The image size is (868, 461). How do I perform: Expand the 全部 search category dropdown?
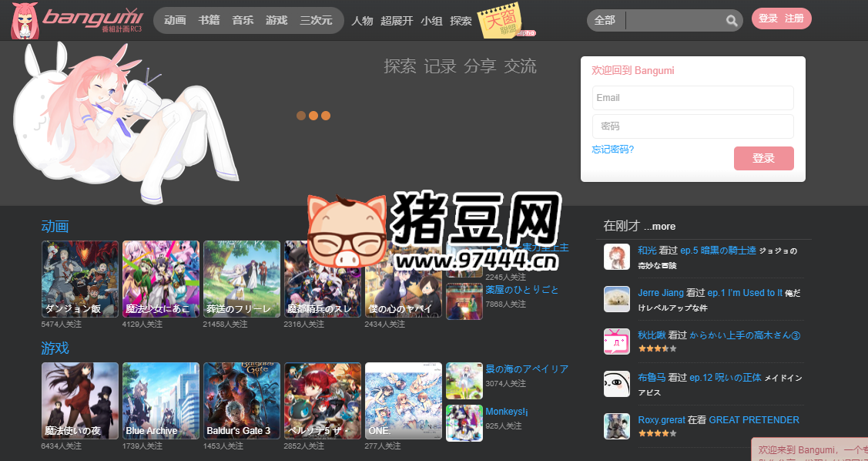pyautogui.click(x=605, y=21)
